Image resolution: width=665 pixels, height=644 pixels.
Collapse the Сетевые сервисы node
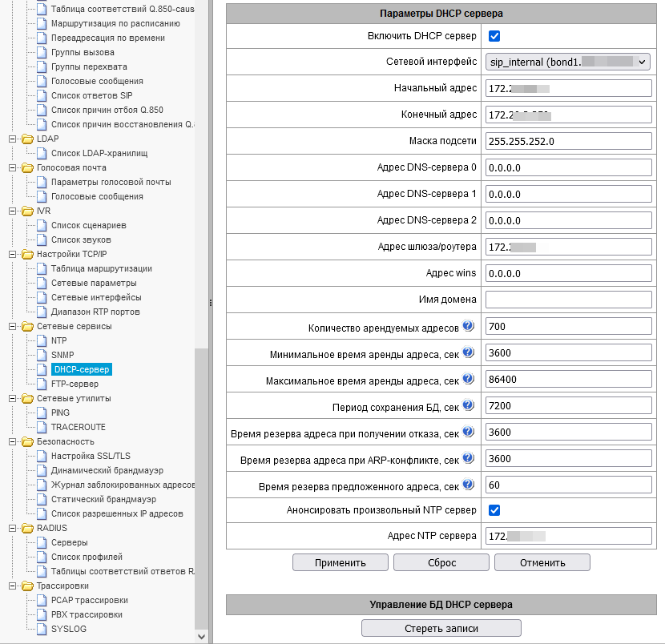tap(12, 326)
